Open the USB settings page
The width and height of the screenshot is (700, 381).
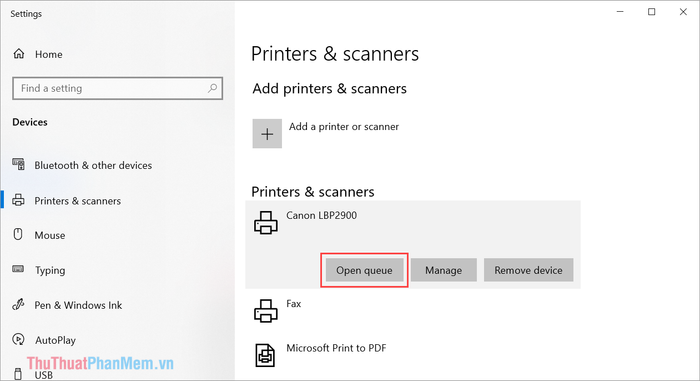[43, 374]
